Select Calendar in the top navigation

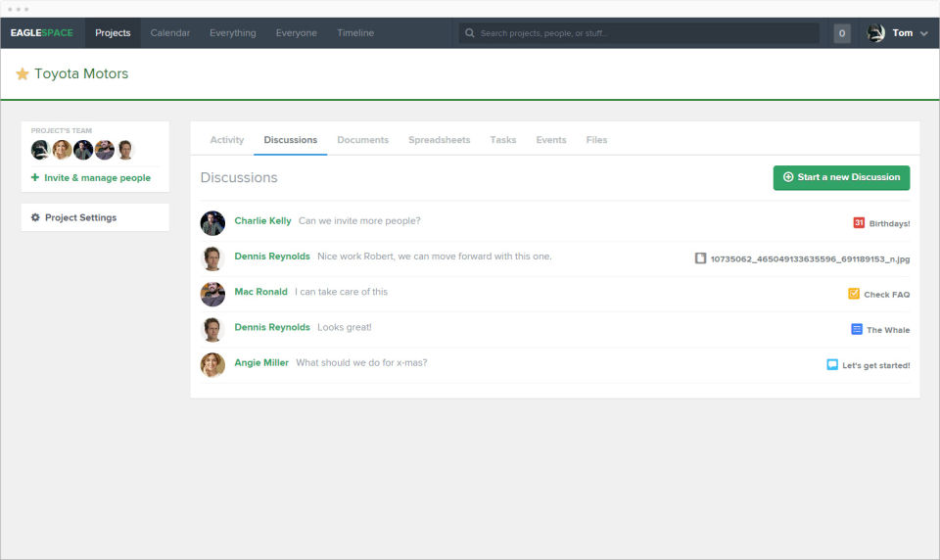(170, 33)
